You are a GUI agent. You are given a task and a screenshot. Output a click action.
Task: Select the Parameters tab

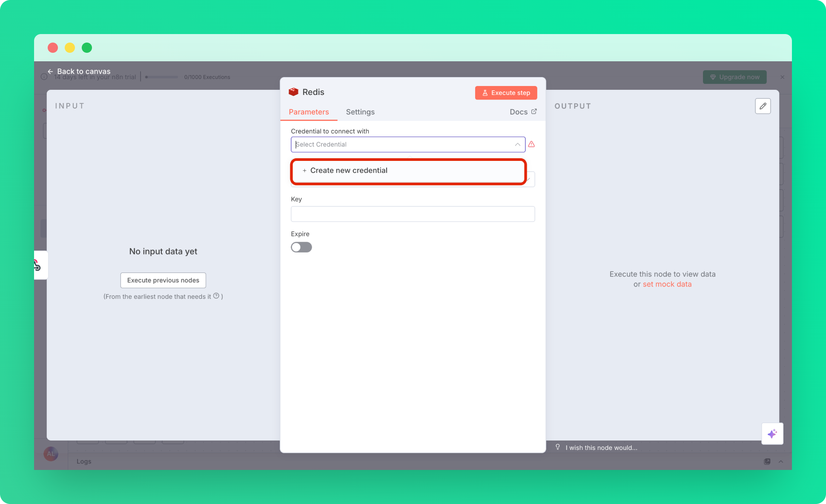pyautogui.click(x=309, y=112)
